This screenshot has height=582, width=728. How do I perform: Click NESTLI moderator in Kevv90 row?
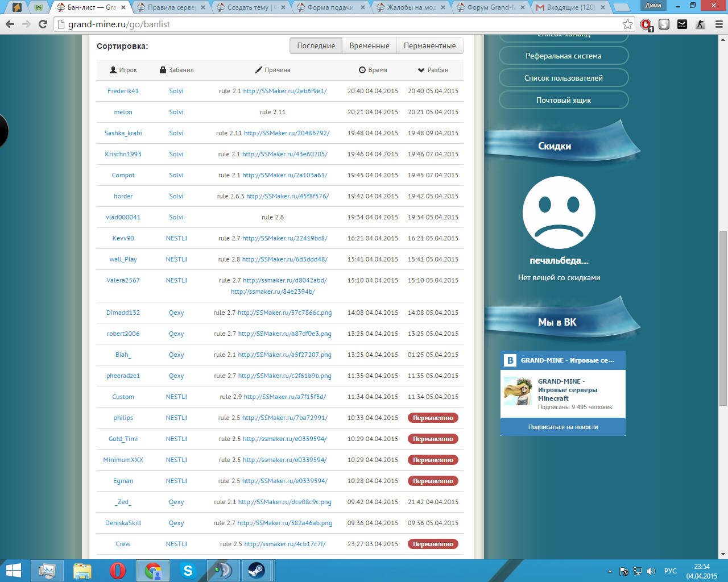coord(176,238)
